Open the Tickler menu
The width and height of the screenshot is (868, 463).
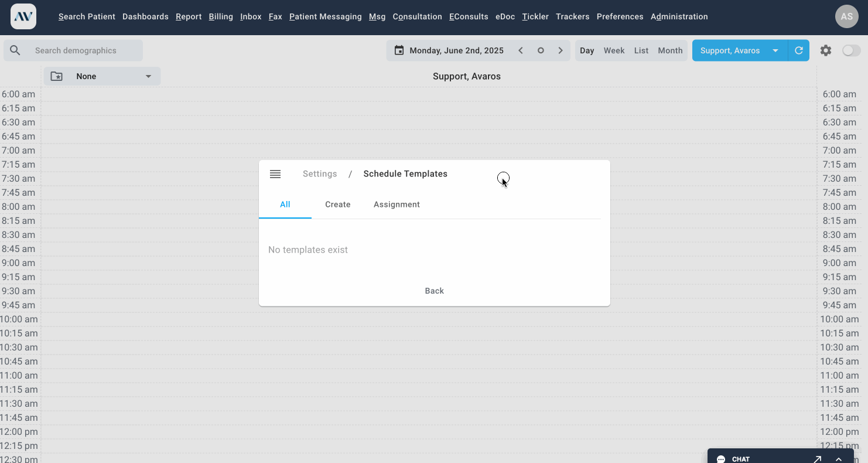[535, 16]
